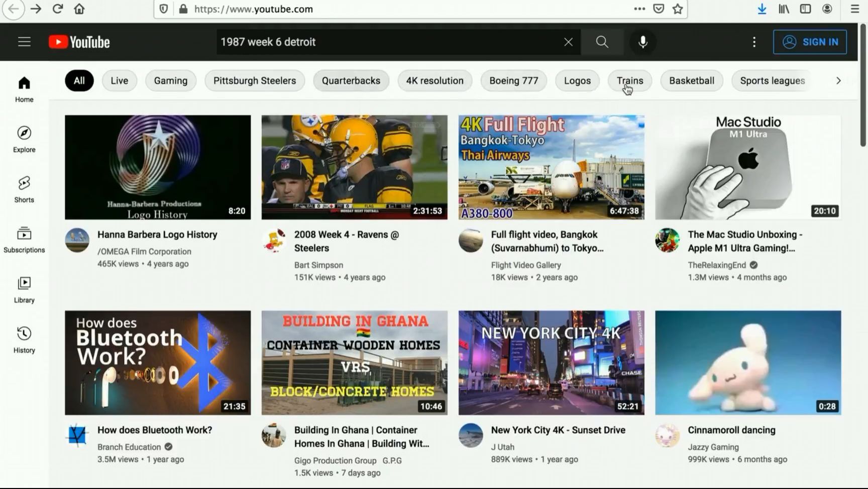Select the Gaming filter chip
868x489 pixels.
click(x=171, y=80)
